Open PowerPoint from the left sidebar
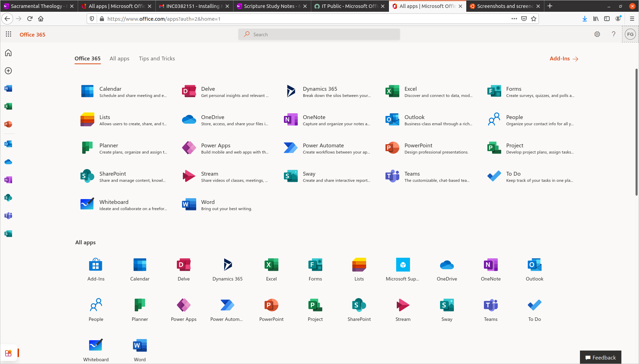Screen dimensions: 639x364 (8, 124)
